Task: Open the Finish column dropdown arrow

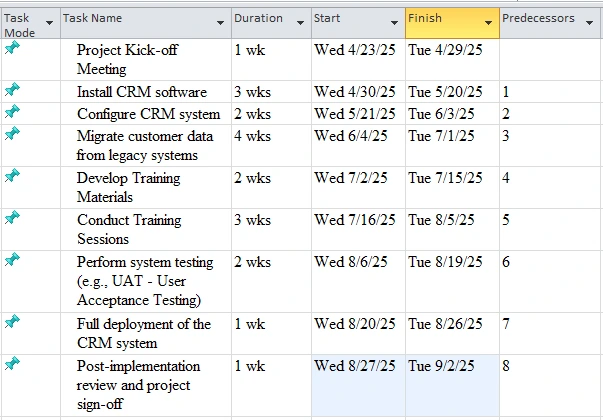Action: coord(488,21)
